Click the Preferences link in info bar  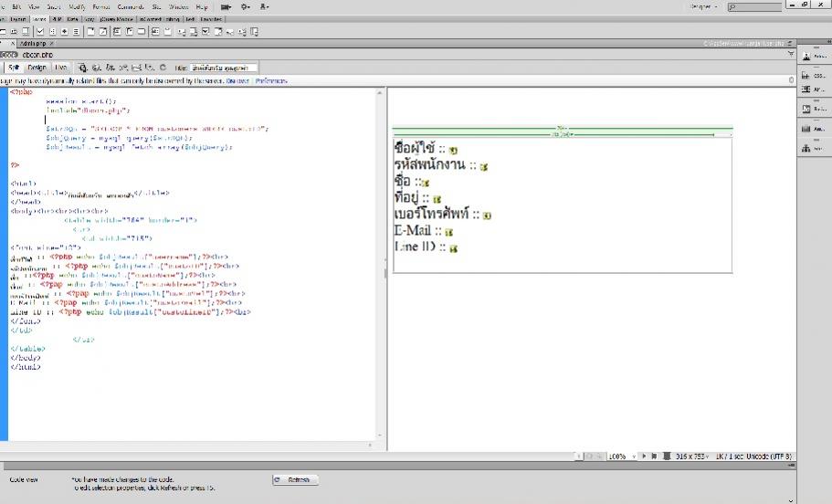pos(271,81)
